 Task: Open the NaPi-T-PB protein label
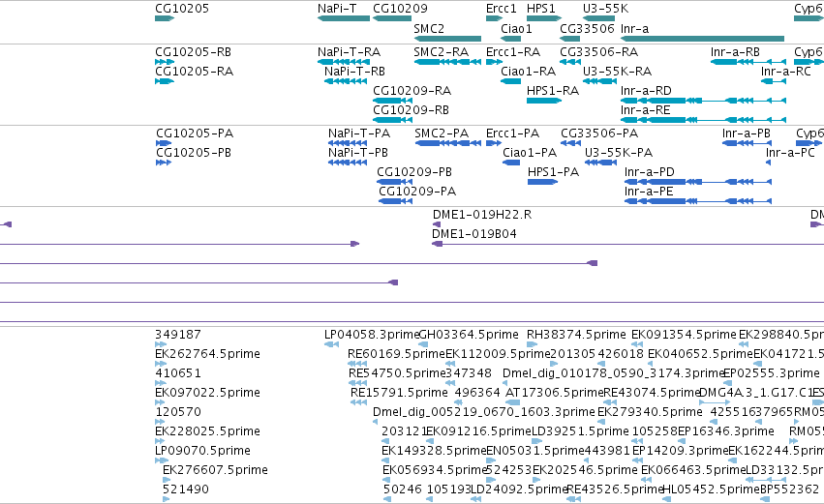tap(358, 152)
